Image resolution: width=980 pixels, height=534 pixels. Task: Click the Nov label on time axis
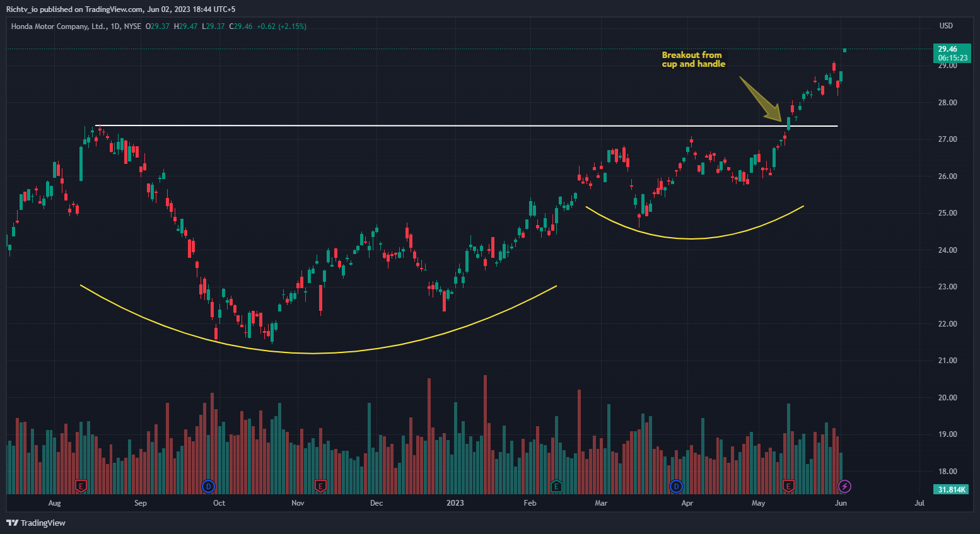(298, 503)
